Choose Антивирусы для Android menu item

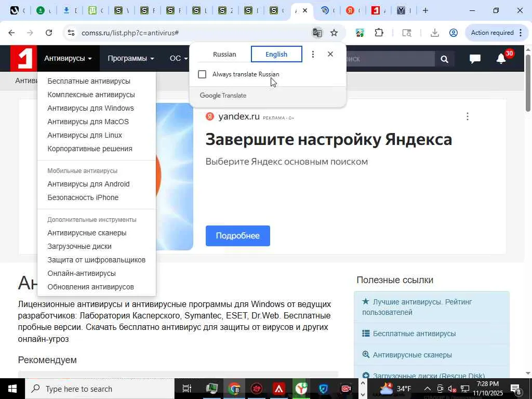[88, 184]
